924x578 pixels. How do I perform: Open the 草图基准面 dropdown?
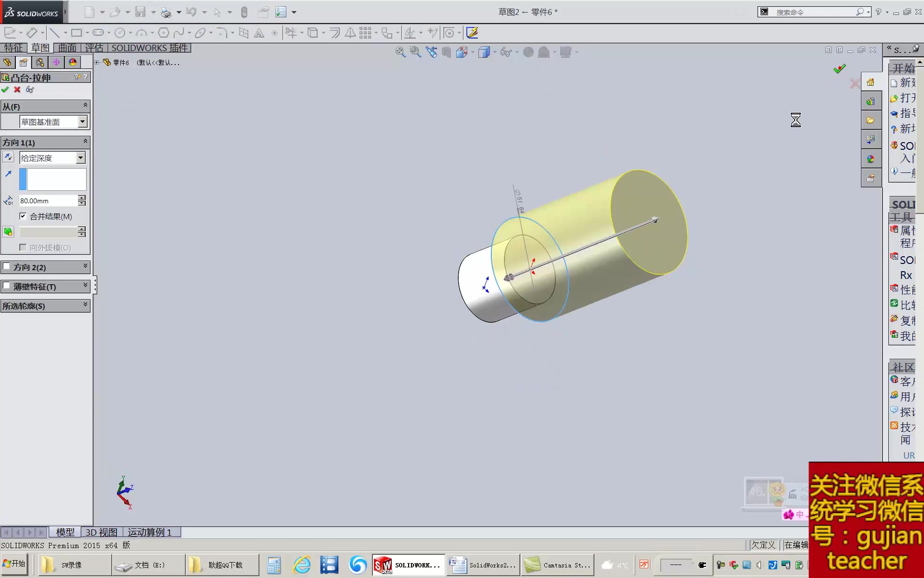coord(82,121)
